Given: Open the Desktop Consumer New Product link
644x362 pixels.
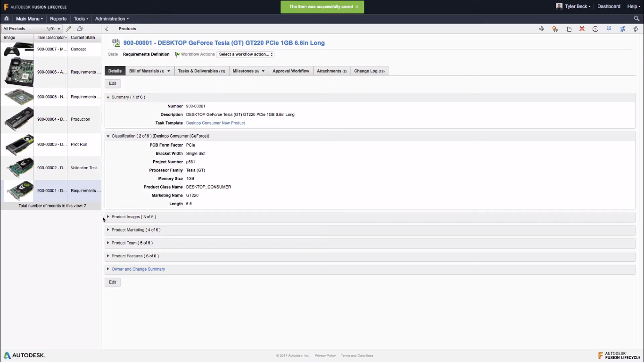Looking at the screenshot, I should pos(215,123).
